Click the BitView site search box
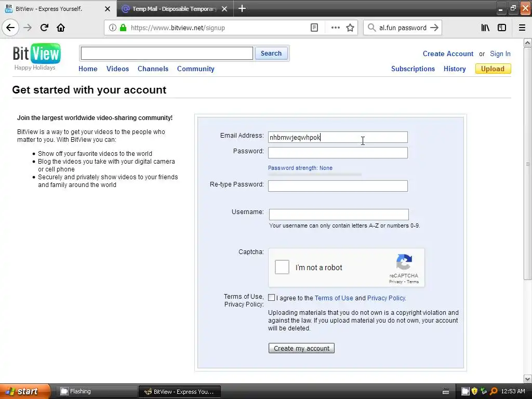The image size is (532, 399). [x=167, y=54]
